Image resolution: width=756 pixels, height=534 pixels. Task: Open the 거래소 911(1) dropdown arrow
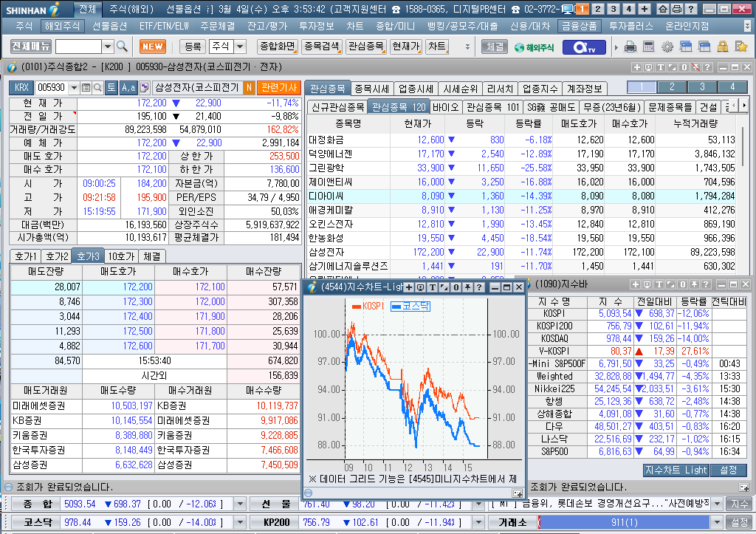717,522
